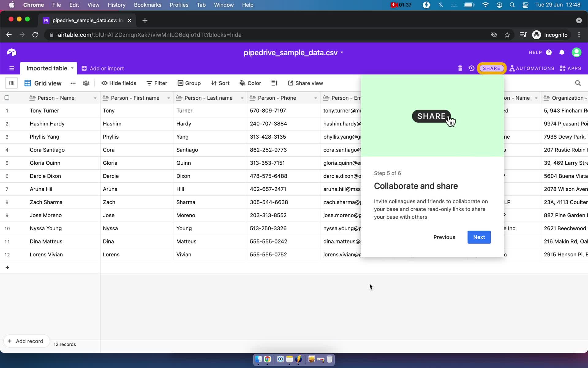Viewport: 588px width, 368px height.
Task: Open Finder from the dock
Action: tap(258, 359)
